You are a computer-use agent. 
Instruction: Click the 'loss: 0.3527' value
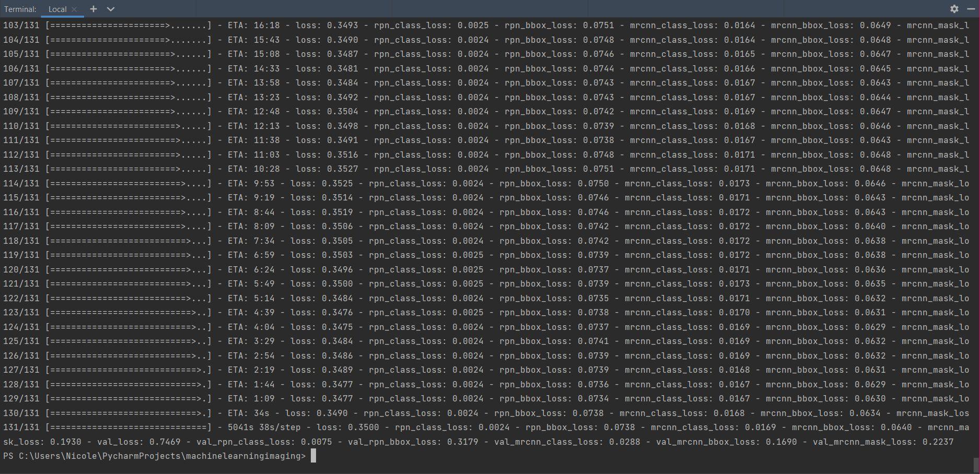(327, 169)
